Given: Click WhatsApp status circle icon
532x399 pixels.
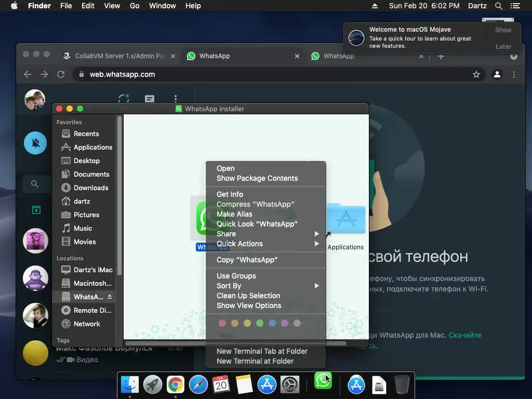Looking at the screenshot, I should click(x=124, y=99).
